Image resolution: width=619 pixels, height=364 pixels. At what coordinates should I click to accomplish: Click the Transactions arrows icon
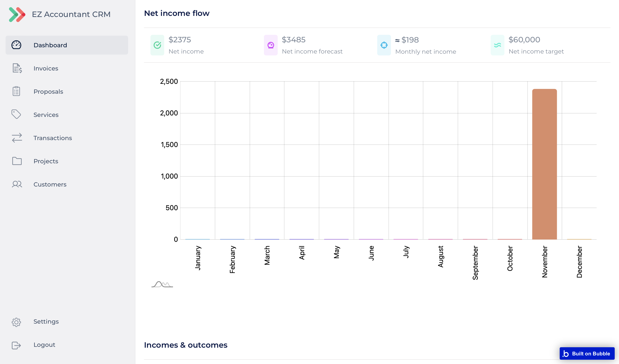[x=17, y=138]
